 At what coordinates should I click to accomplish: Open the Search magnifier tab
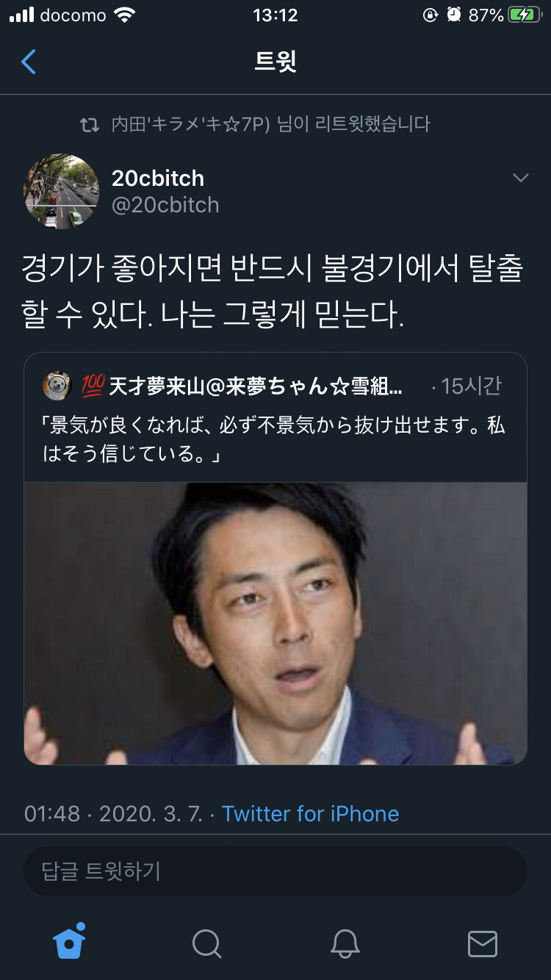(x=207, y=943)
